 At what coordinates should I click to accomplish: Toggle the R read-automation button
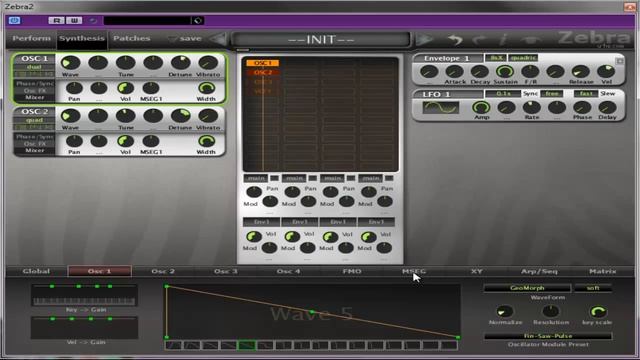(x=56, y=20)
